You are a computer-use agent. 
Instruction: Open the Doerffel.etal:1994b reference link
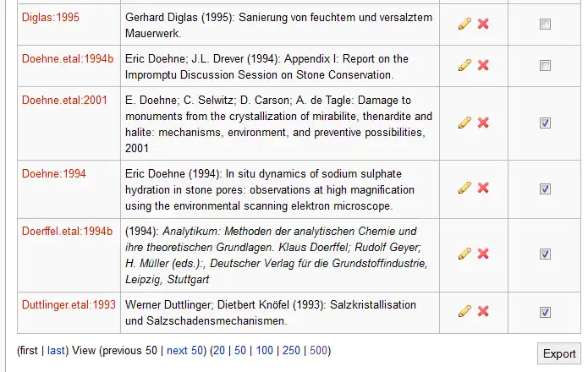pyautogui.click(x=67, y=232)
